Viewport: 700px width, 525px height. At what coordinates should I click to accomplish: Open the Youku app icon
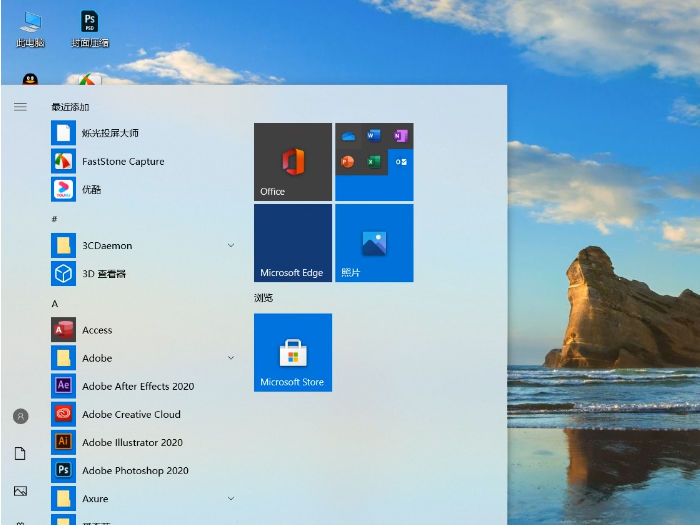point(63,189)
